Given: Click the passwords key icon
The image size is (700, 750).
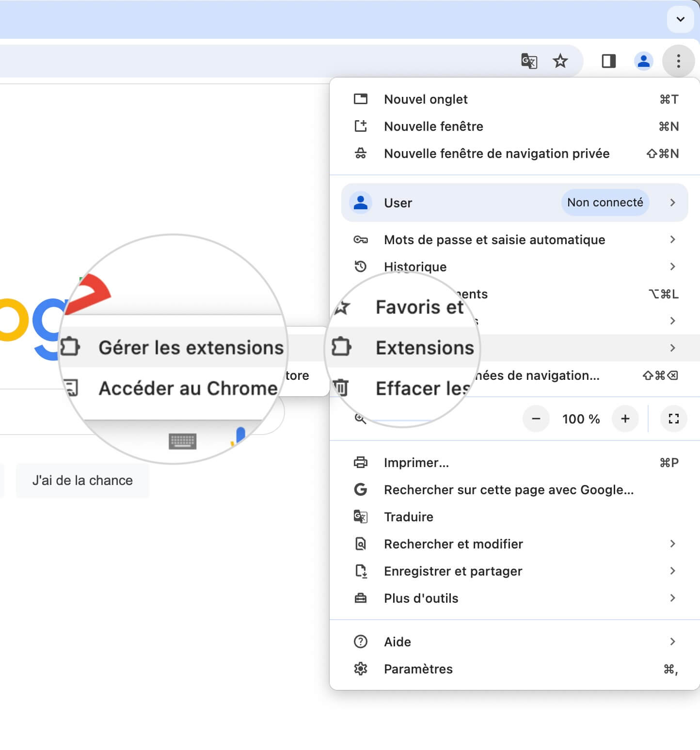Looking at the screenshot, I should point(361,239).
